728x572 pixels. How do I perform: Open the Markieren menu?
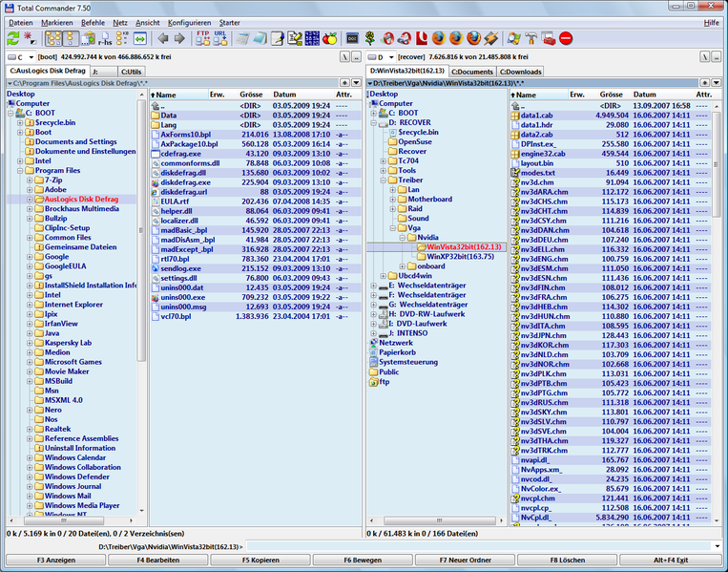pos(56,23)
